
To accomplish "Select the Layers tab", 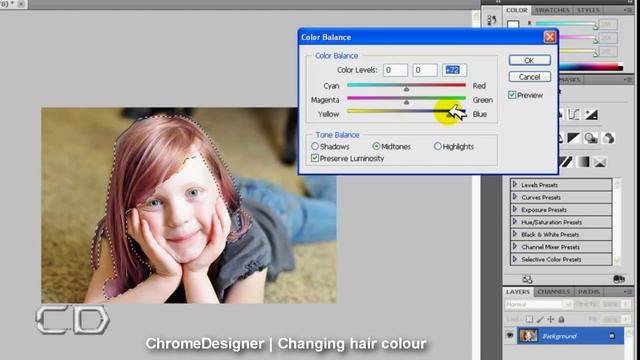I will pyautogui.click(x=518, y=292).
